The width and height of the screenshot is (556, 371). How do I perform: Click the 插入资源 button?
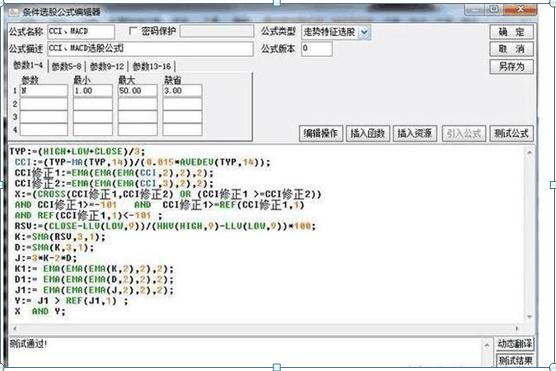coord(415,133)
